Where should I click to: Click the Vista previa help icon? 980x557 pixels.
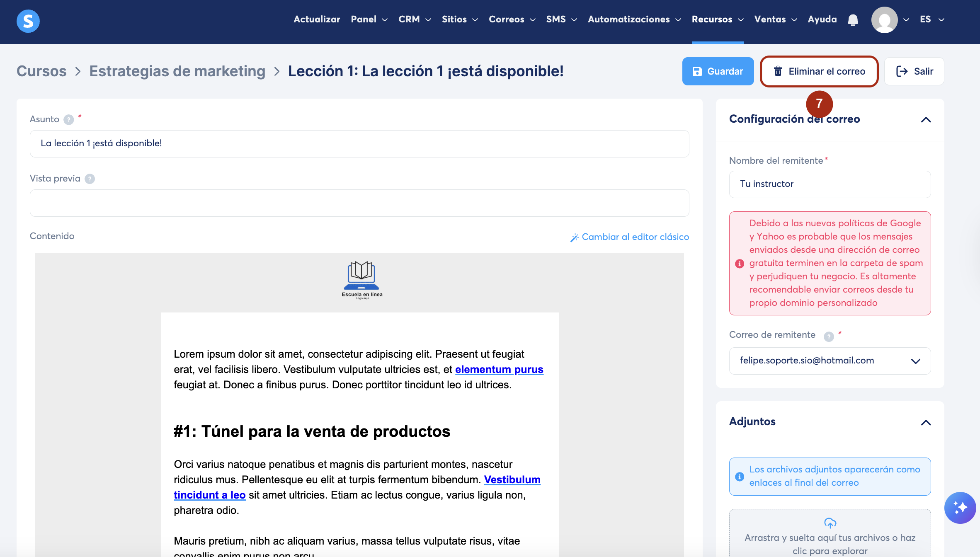(90, 179)
